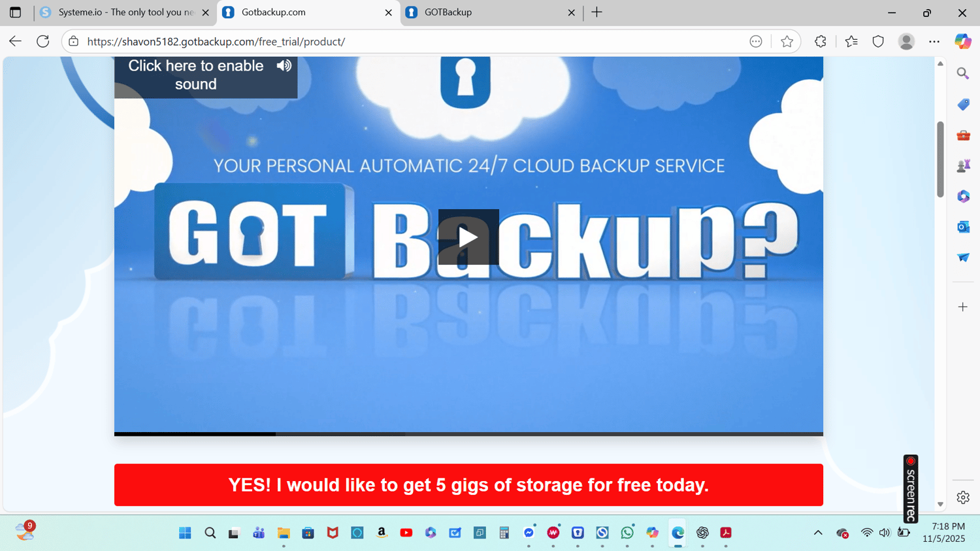
Task: Open Edge Settings and more menu
Action: 934,41
